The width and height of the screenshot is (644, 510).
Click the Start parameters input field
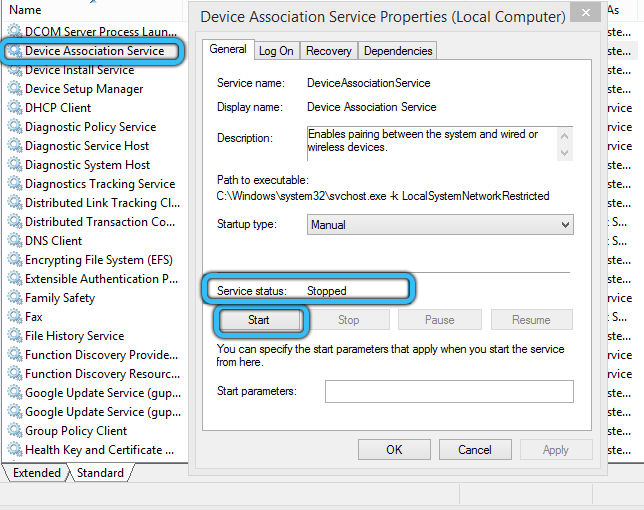point(449,391)
